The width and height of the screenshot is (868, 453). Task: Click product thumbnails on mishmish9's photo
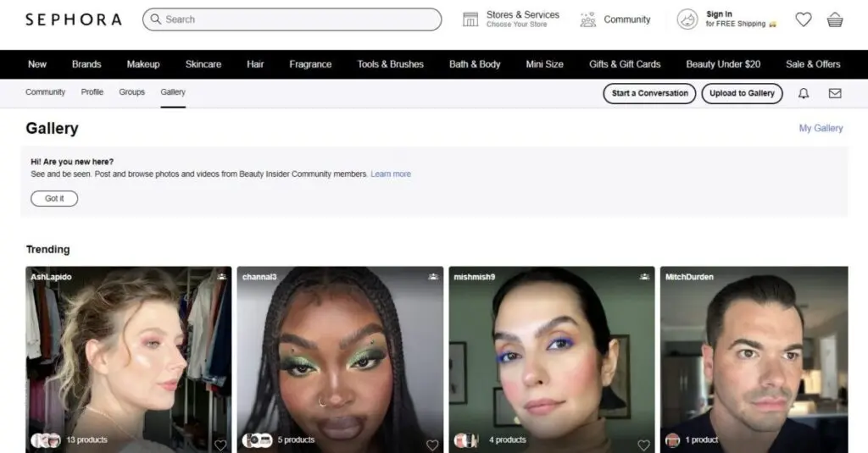(467, 440)
